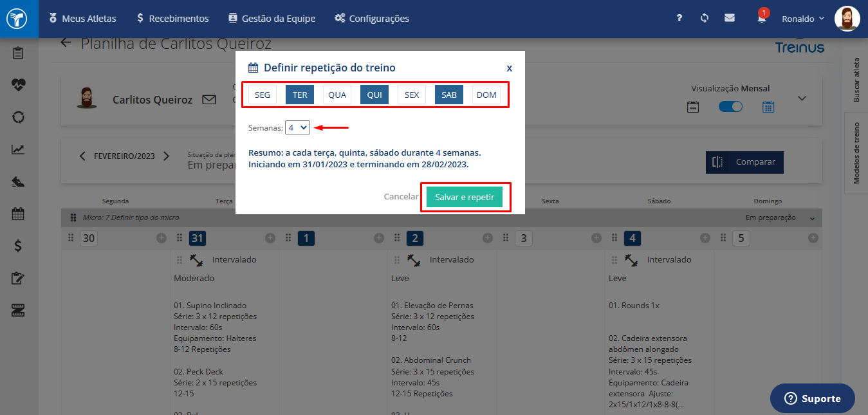This screenshot has height=415, width=868.
Task: Deselect the TER day button
Action: tap(300, 95)
